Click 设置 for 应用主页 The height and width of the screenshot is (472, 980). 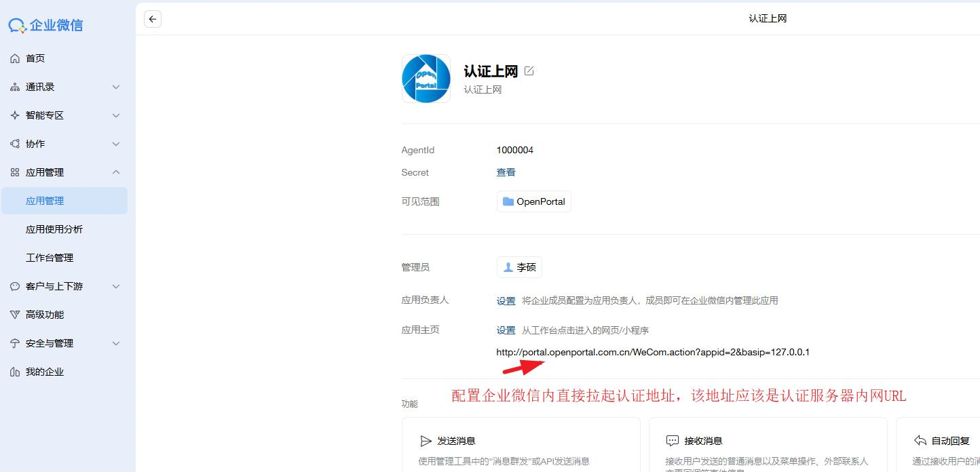click(x=506, y=330)
